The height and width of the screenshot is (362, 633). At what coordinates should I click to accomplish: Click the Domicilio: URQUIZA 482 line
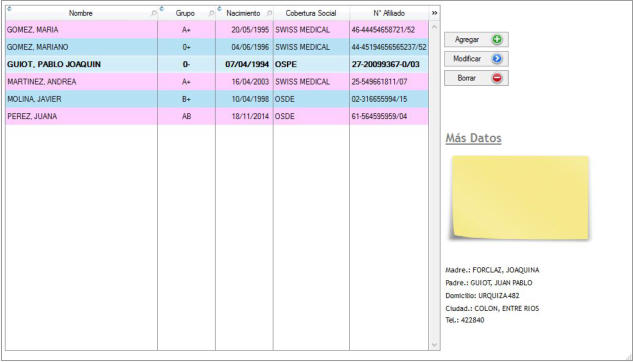click(482, 296)
